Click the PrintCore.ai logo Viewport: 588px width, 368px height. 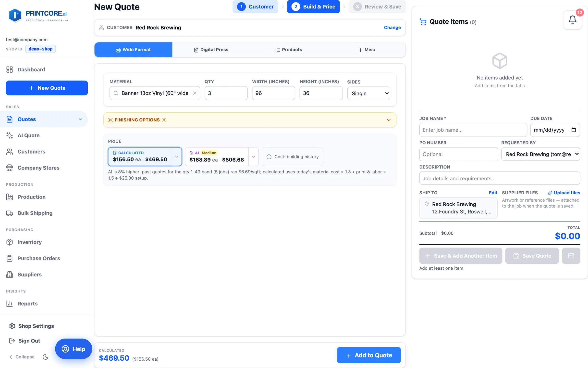[38, 15]
